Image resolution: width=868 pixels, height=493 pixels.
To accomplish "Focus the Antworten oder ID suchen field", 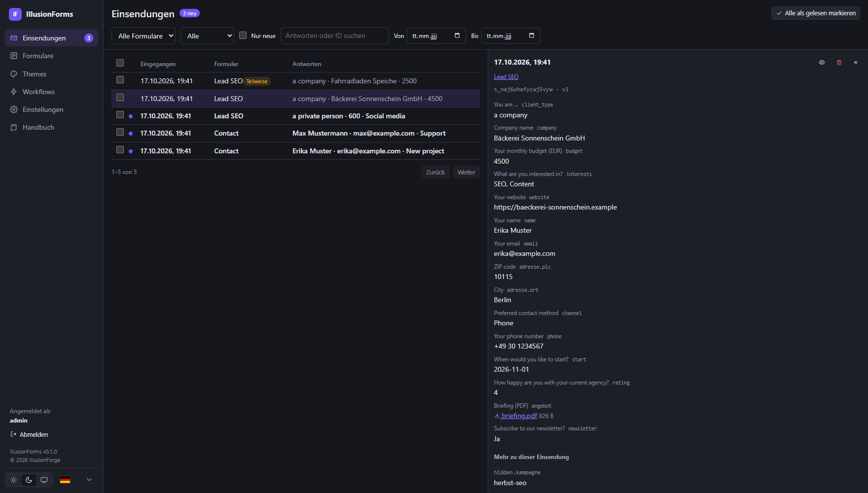I will (335, 35).
